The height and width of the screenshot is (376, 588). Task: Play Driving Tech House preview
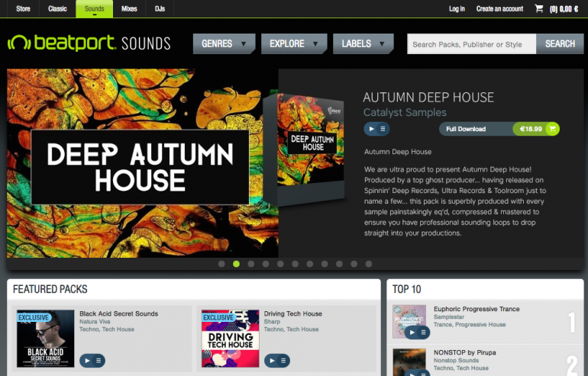272,361
